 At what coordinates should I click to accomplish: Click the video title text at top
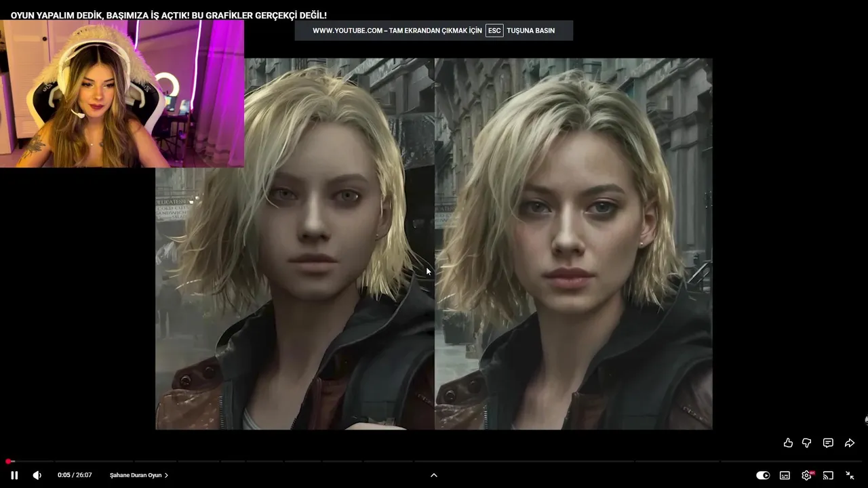coord(169,15)
